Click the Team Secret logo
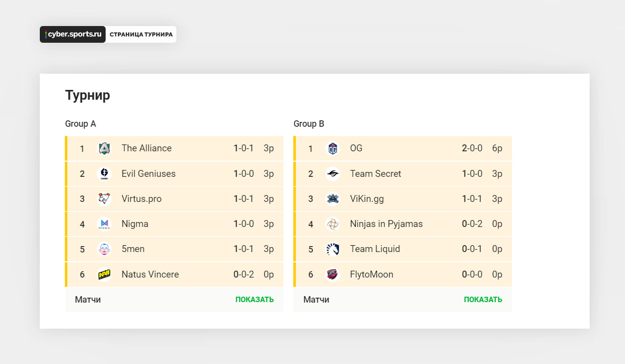Viewport: 625px width, 364px height. (333, 174)
